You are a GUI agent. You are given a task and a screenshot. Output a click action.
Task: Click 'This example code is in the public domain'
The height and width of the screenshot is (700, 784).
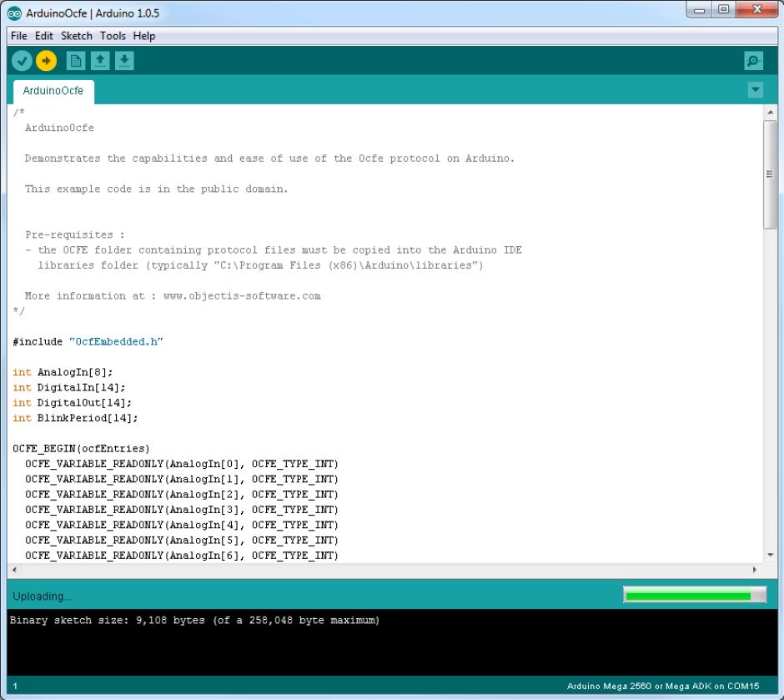pyautogui.click(x=157, y=189)
